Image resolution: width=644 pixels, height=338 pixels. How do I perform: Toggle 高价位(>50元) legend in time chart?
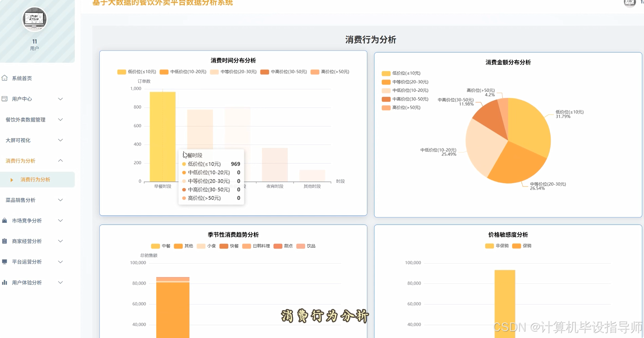click(x=330, y=72)
